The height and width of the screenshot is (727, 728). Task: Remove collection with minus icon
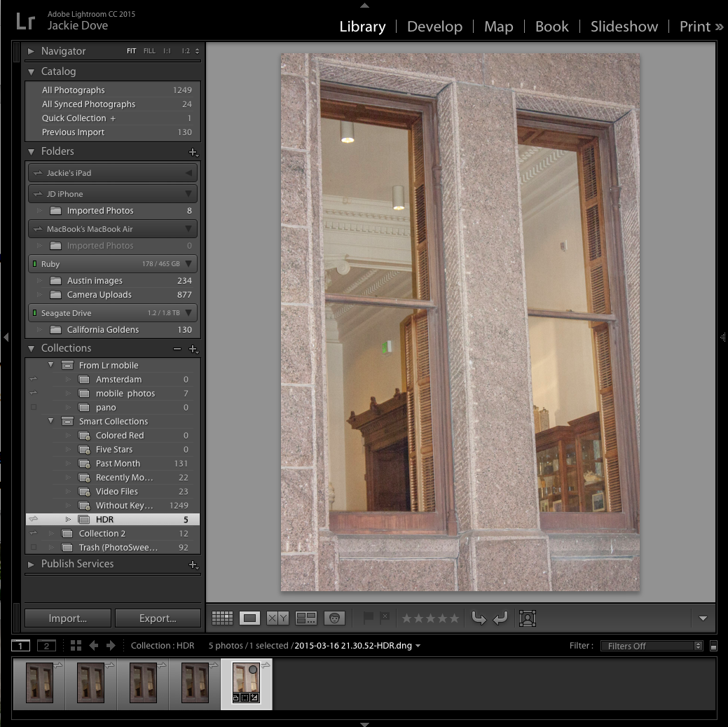coord(177,349)
